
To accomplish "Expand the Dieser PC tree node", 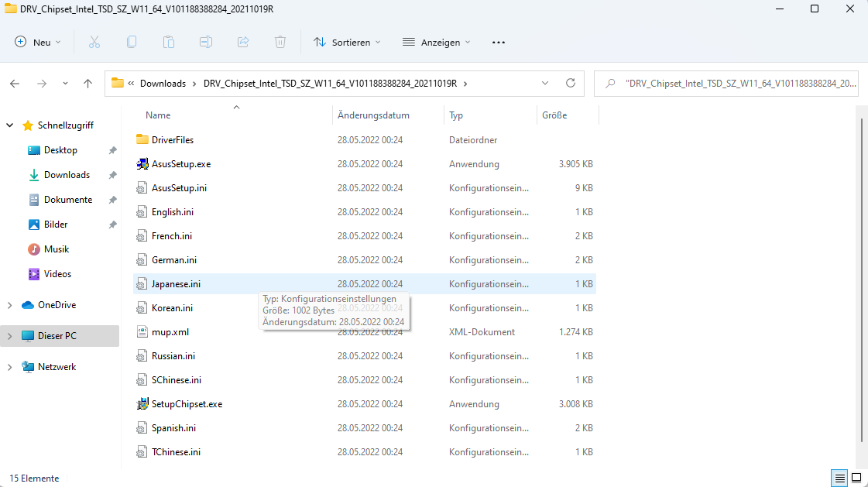I will coord(9,336).
